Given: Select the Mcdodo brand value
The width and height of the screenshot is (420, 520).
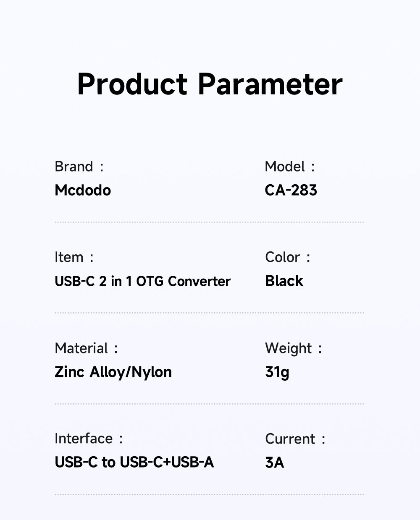Looking at the screenshot, I should click(x=83, y=190).
